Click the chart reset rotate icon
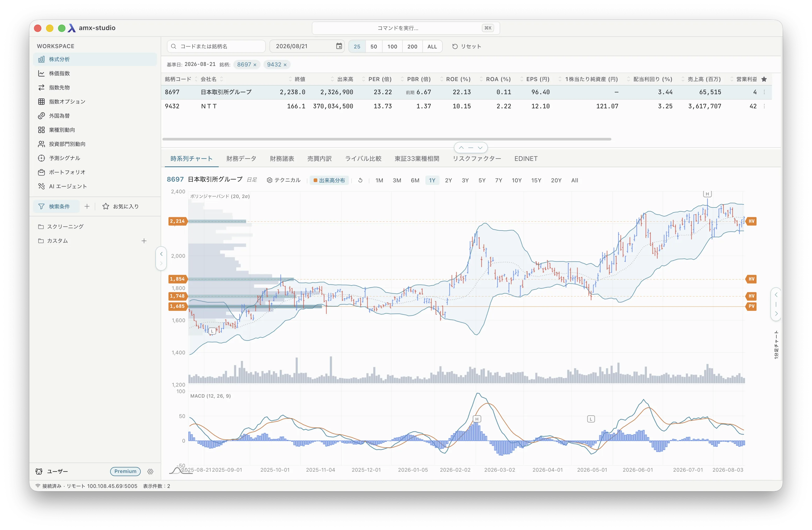Screen dimensions: 812x530 pyautogui.click(x=360, y=180)
